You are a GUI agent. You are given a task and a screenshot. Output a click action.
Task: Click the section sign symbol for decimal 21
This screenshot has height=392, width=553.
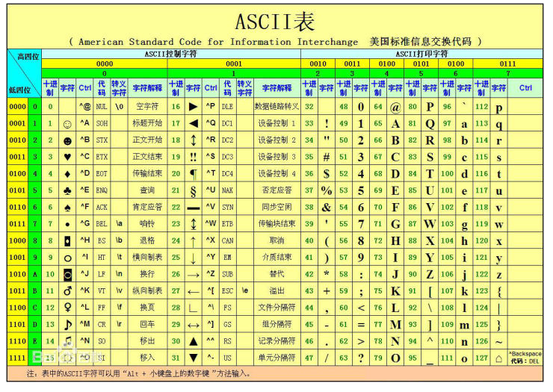tap(194, 191)
